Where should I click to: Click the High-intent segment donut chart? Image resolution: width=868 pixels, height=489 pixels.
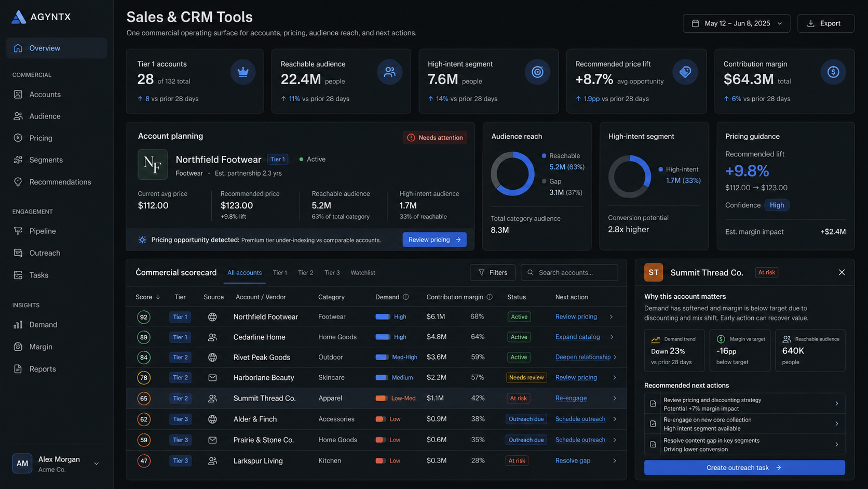(x=630, y=176)
